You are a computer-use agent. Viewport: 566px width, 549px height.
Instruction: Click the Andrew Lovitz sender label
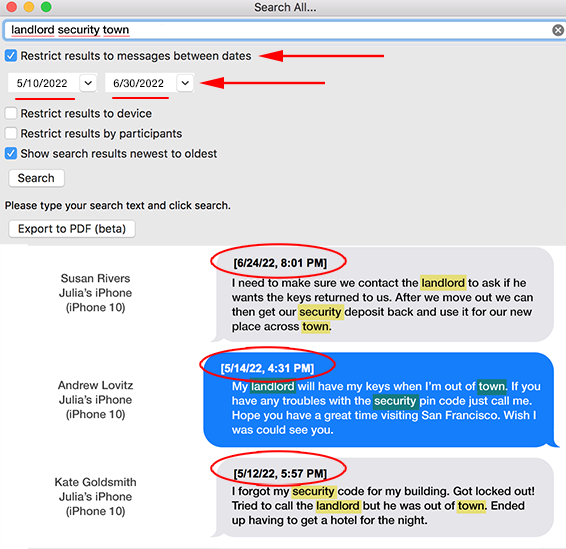tap(95, 385)
